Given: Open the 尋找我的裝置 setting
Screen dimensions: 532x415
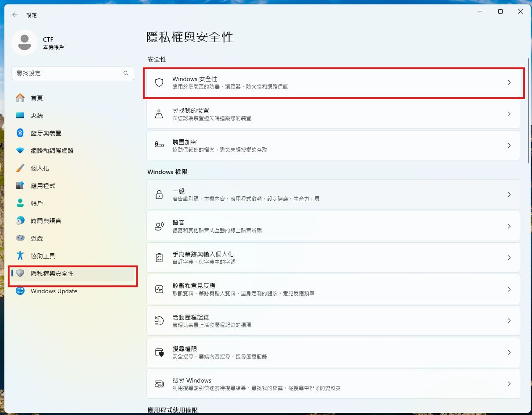Looking at the screenshot, I should pyautogui.click(x=333, y=114).
